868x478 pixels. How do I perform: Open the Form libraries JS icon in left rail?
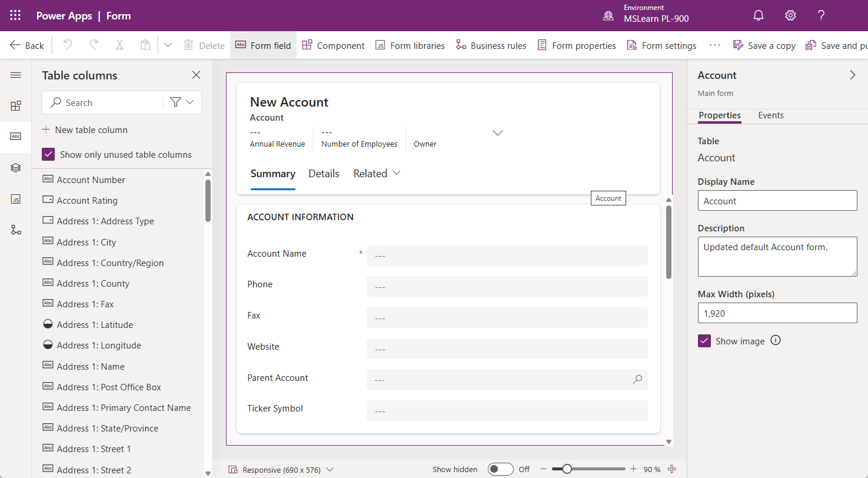(x=16, y=199)
